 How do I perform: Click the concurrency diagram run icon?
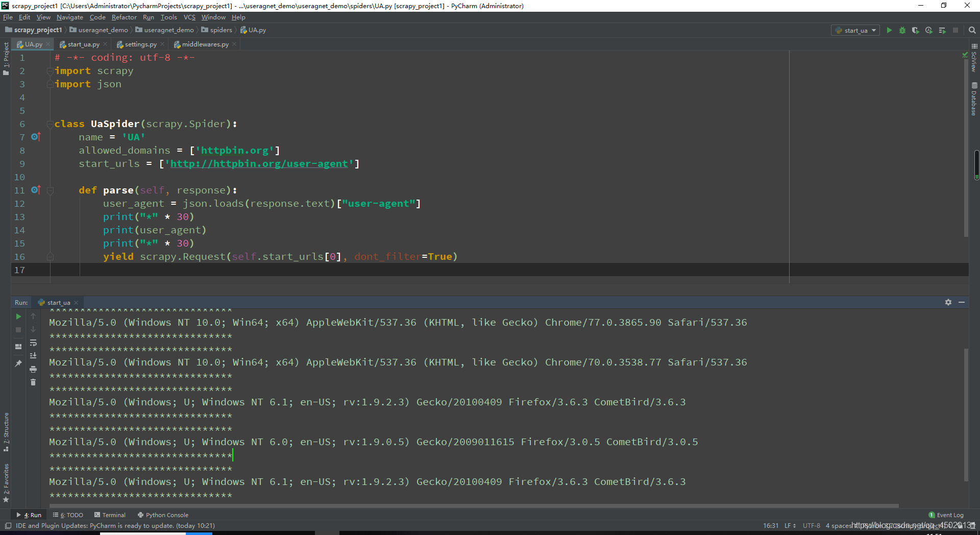click(x=942, y=31)
